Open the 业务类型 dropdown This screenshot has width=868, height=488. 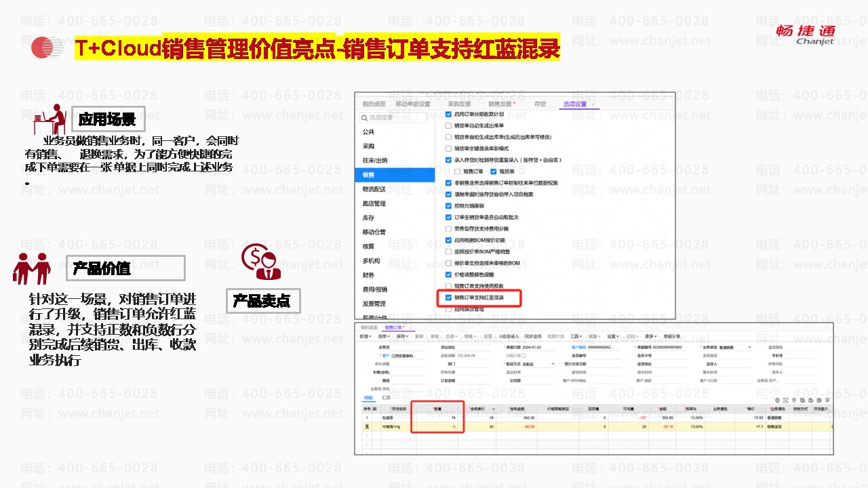[x=736, y=347]
